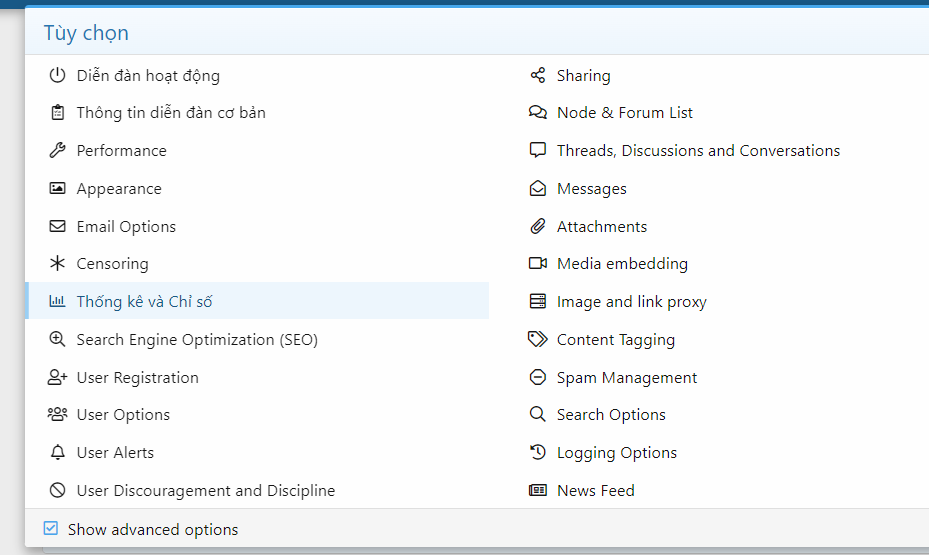Navigate to Logging Options
The width and height of the screenshot is (929, 555).
pos(616,453)
